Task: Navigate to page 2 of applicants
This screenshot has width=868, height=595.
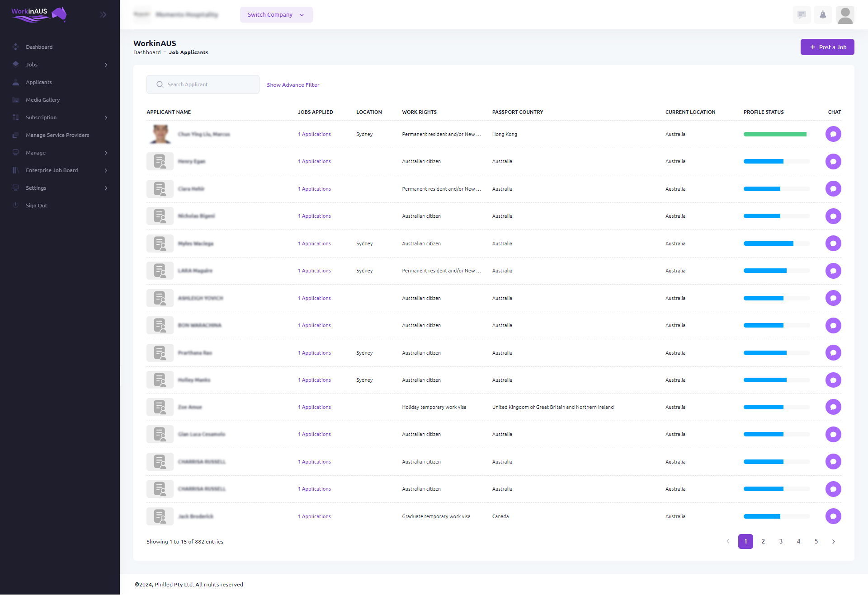Action: [x=763, y=541]
